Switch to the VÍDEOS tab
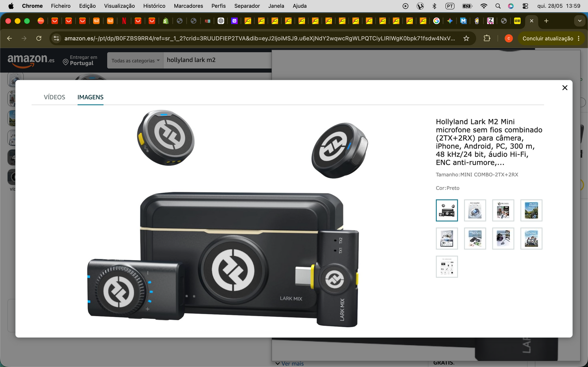This screenshot has width=588, height=367. (55, 97)
